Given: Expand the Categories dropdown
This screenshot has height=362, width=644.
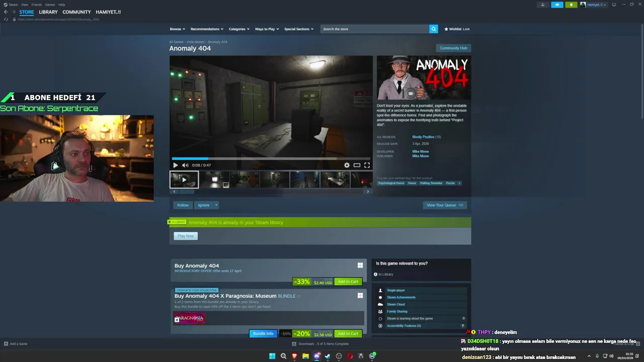Looking at the screenshot, I should pos(239,29).
